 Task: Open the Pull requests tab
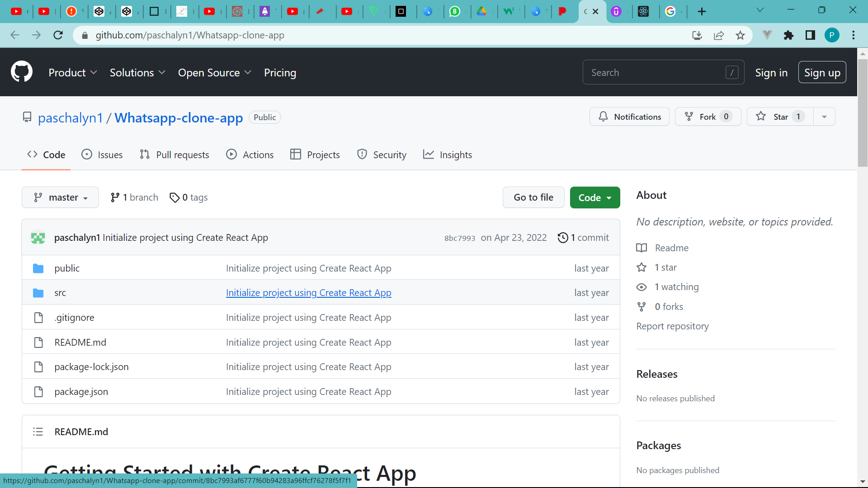(x=175, y=155)
